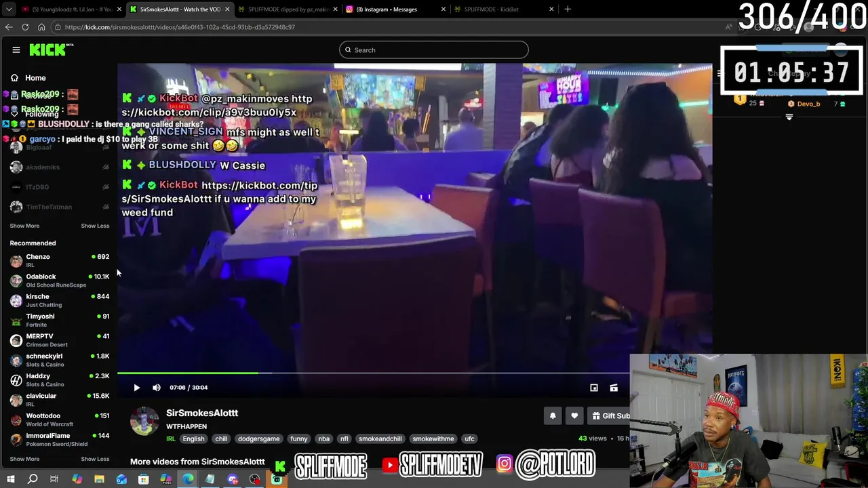Mute the video volume
The height and width of the screenshot is (488, 868).
[x=157, y=388]
